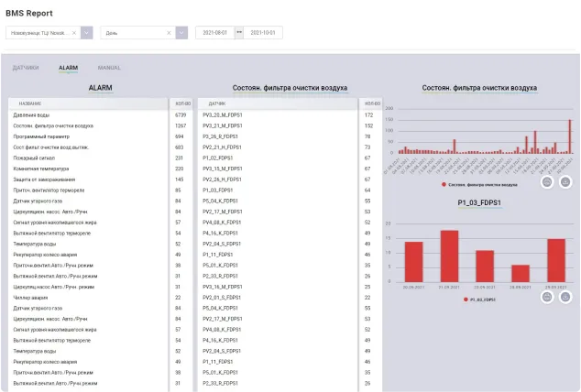Click the 21.09.2021 bar in P1_03_FDPS1 chart
This screenshot has height=392, width=581.
coord(449,256)
